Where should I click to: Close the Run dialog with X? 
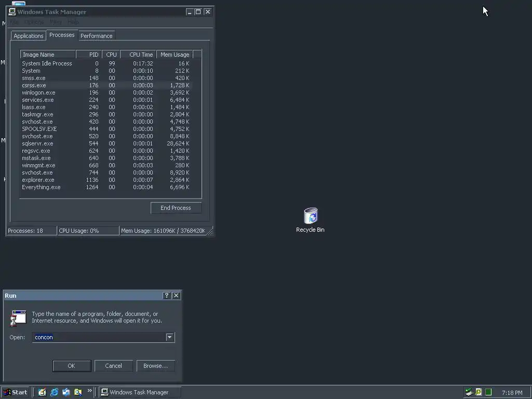coord(176,296)
